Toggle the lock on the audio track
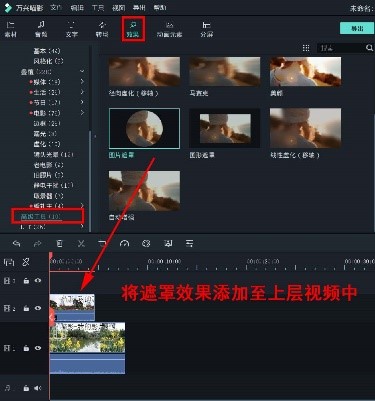This screenshot has width=375, height=401. (26, 388)
